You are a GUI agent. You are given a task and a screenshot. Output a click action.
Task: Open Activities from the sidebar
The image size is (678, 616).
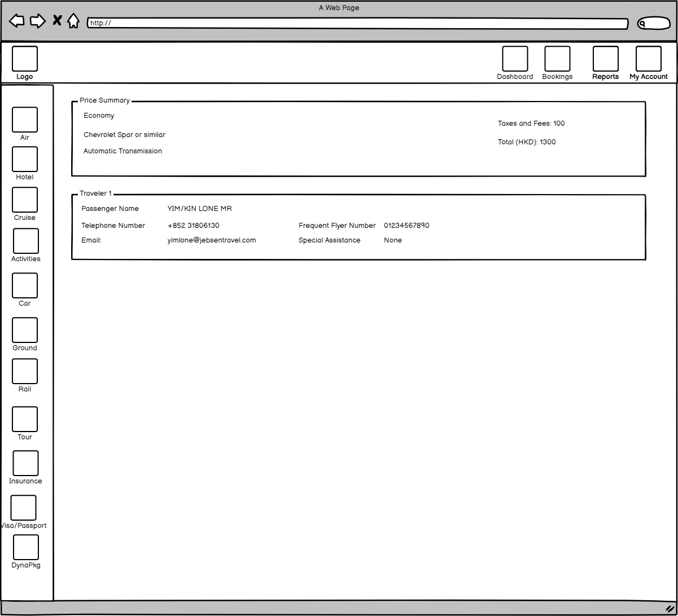click(26, 241)
